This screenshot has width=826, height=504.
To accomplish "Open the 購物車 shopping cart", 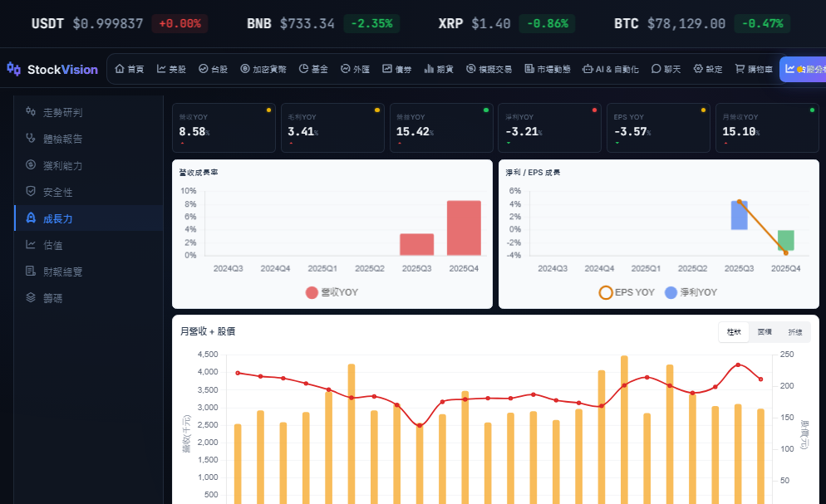I will [x=754, y=69].
